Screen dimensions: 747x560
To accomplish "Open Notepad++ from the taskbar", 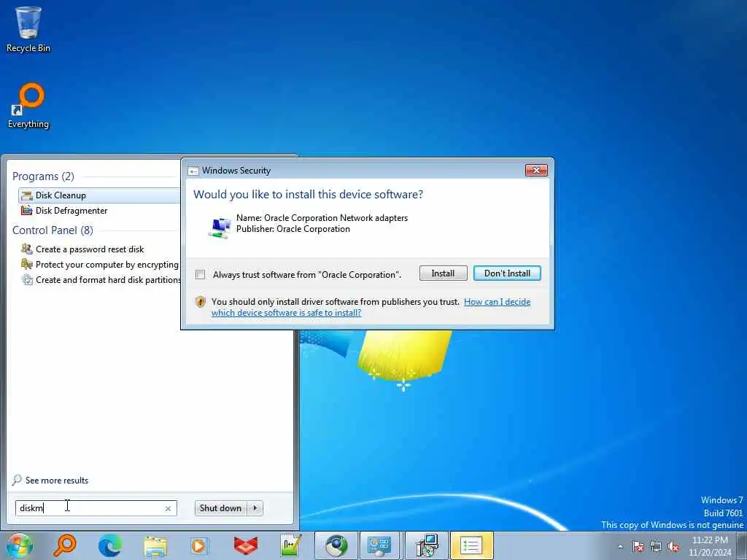I will click(x=290, y=545).
